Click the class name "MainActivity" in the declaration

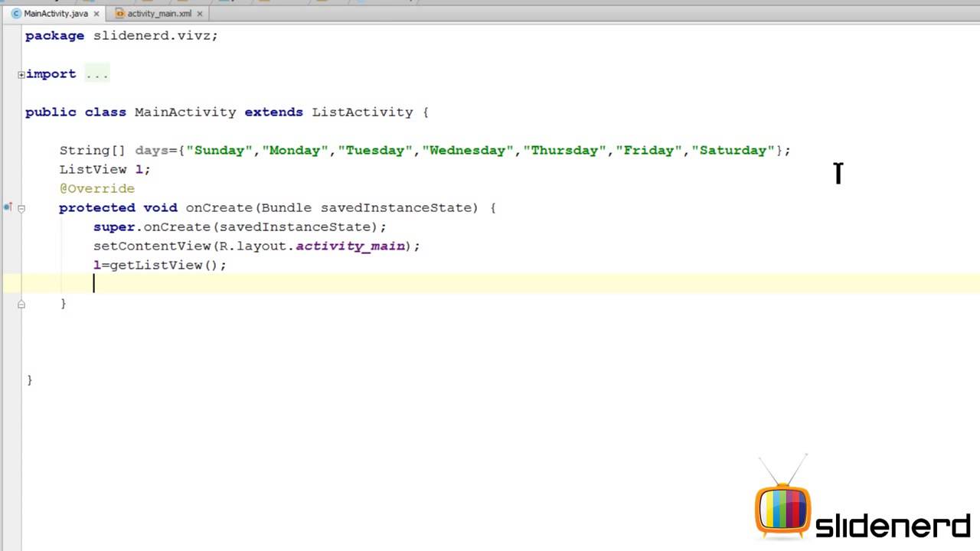185,112
